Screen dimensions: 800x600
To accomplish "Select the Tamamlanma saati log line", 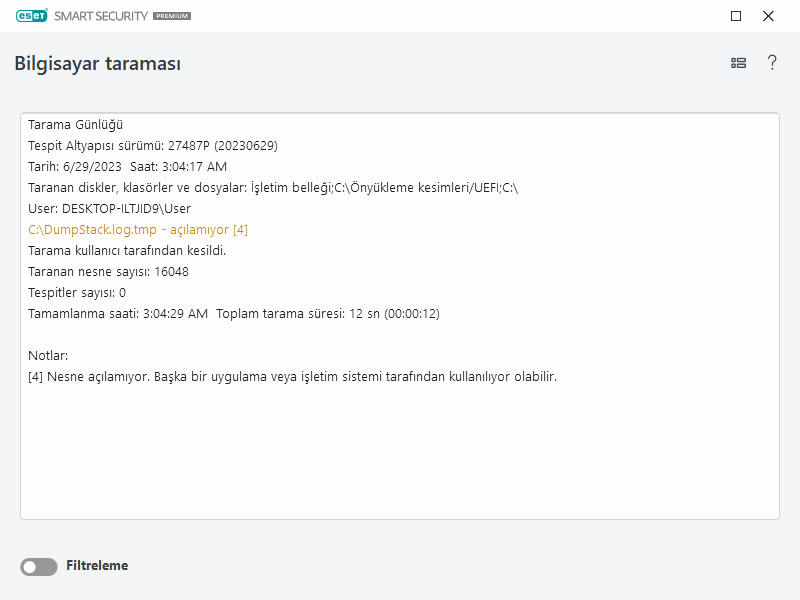I will pos(233,314).
